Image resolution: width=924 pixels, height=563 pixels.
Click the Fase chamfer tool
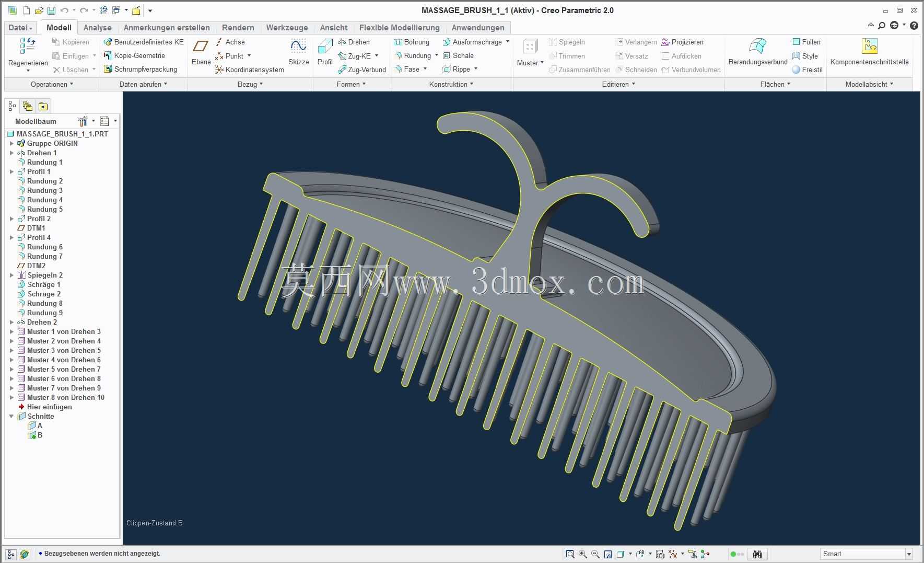pos(406,69)
